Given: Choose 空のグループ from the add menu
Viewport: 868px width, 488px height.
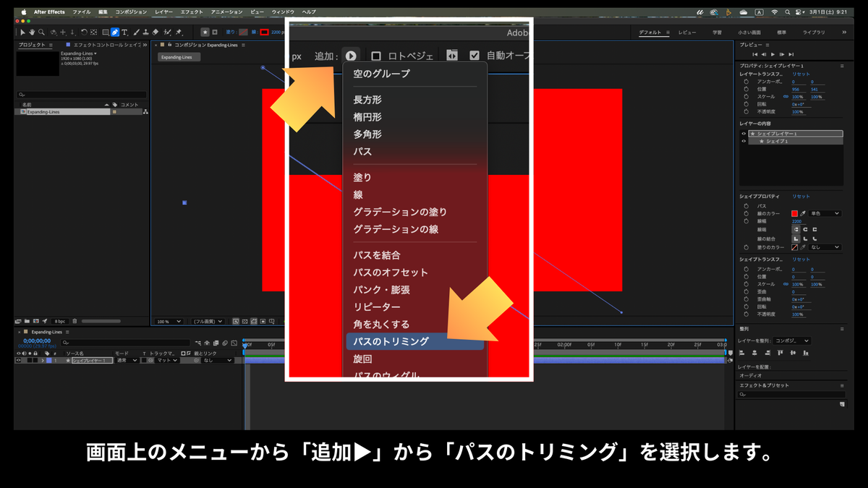Looking at the screenshot, I should (381, 74).
